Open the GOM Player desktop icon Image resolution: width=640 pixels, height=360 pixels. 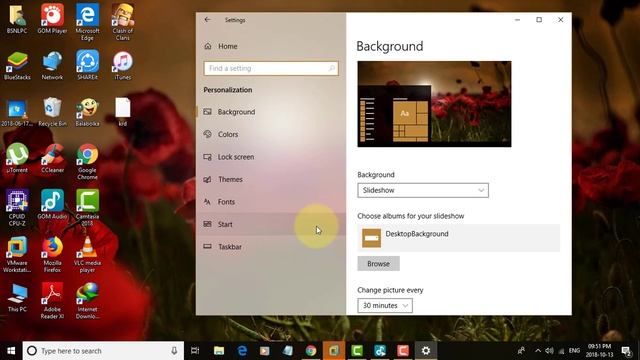tap(52, 20)
